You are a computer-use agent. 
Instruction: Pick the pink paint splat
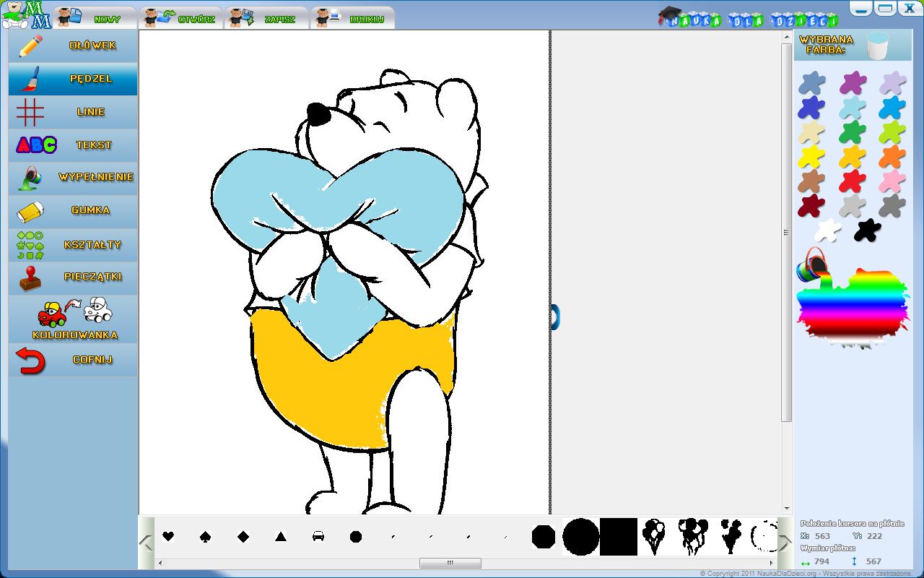893,181
